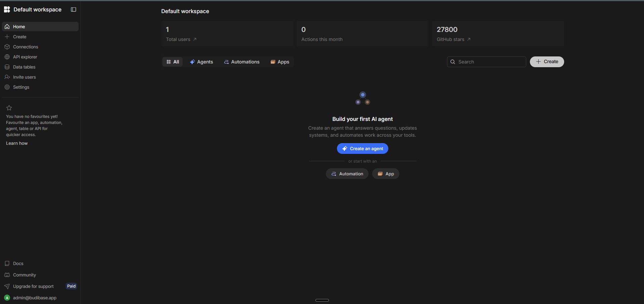Viewport: 644px width, 304px height.
Task: Click the Budibase workspace logo
Action: click(7, 9)
